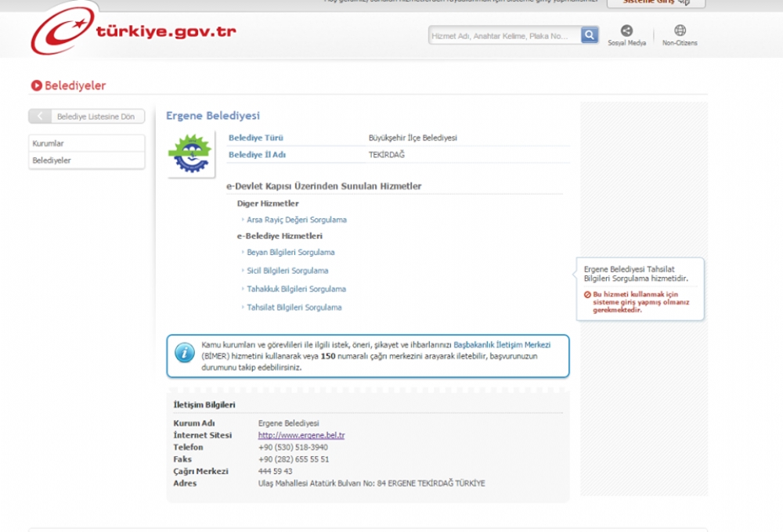783x532 pixels.
Task: Open Belediyeler in the left sidebar
Action: tap(86, 160)
